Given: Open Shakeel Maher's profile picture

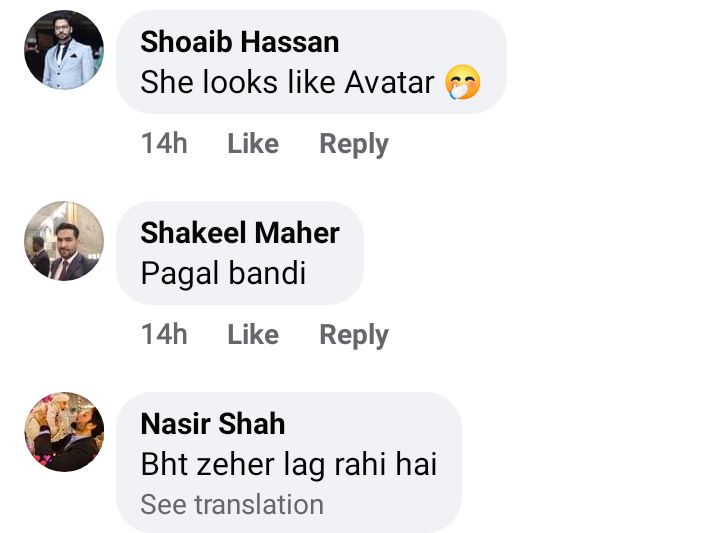Looking at the screenshot, I should click(64, 241).
